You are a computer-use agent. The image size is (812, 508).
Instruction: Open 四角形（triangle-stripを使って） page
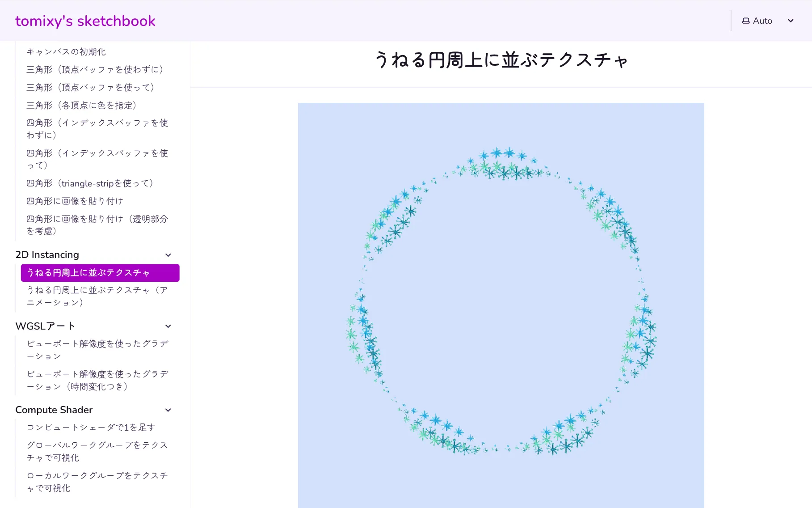pyautogui.click(x=90, y=183)
